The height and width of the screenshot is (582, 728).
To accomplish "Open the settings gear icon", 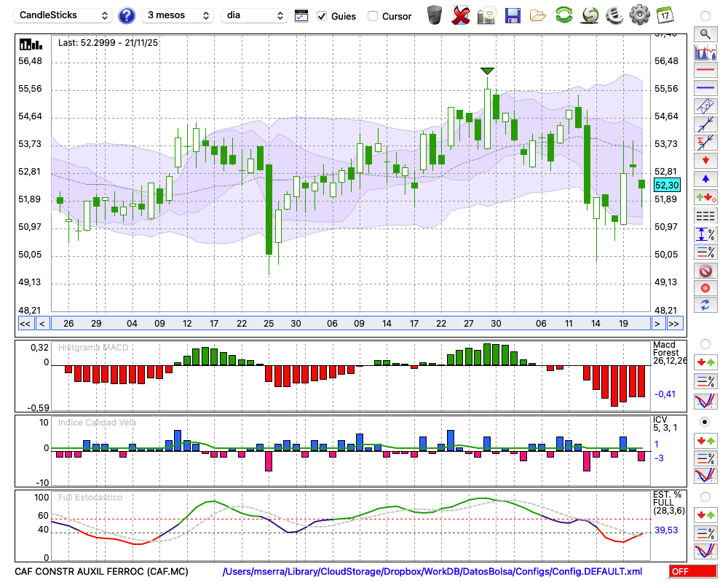I will (639, 15).
